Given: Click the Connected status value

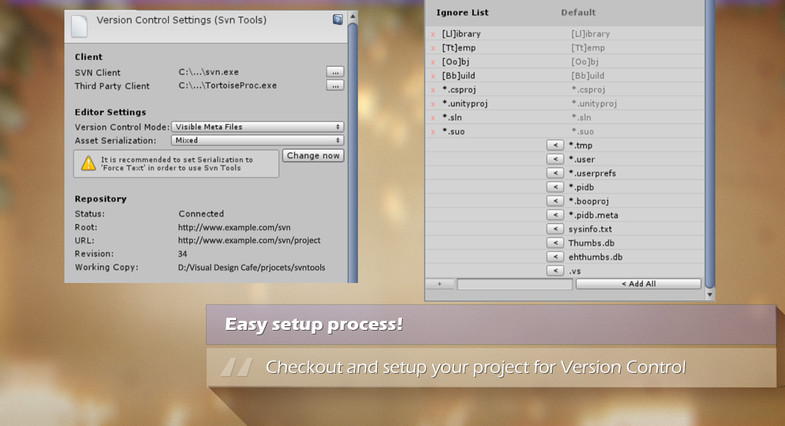Looking at the screenshot, I should (x=201, y=214).
